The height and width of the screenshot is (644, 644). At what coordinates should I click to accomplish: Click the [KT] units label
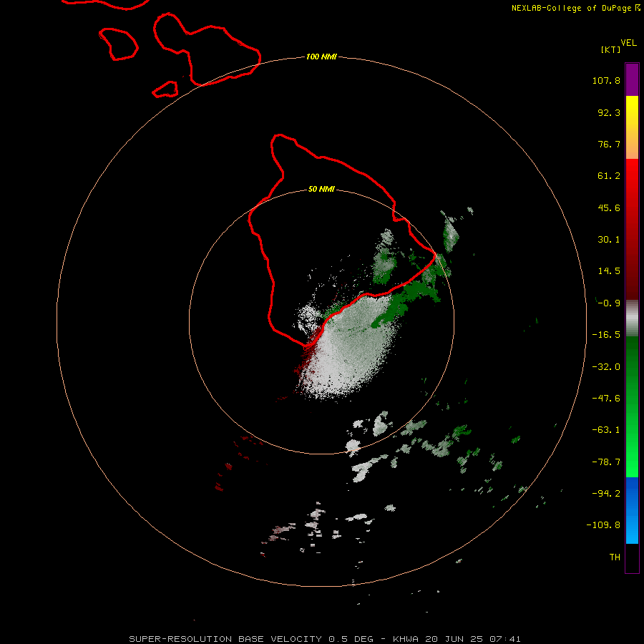pyautogui.click(x=611, y=49)
